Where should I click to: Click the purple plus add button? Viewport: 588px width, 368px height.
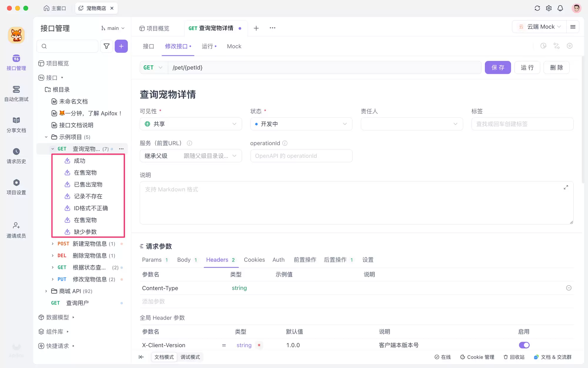click(x=121, y=46)
